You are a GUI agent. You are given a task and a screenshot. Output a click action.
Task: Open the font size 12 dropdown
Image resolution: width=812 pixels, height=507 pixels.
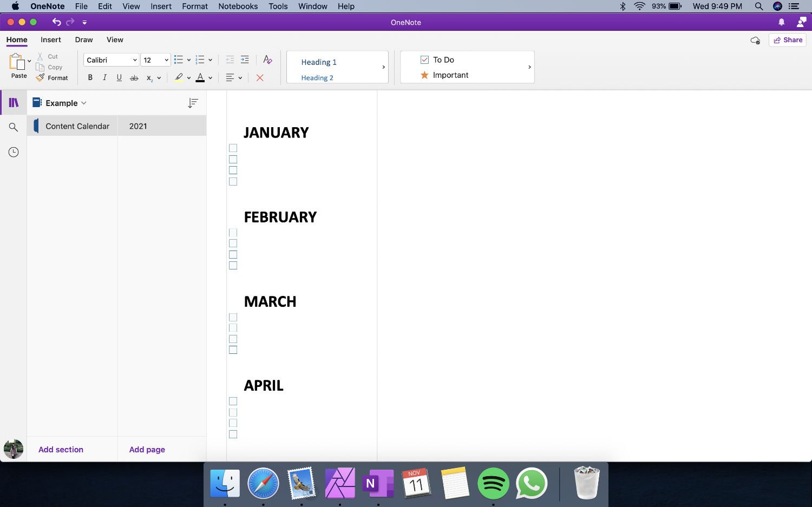coord(156,60)
